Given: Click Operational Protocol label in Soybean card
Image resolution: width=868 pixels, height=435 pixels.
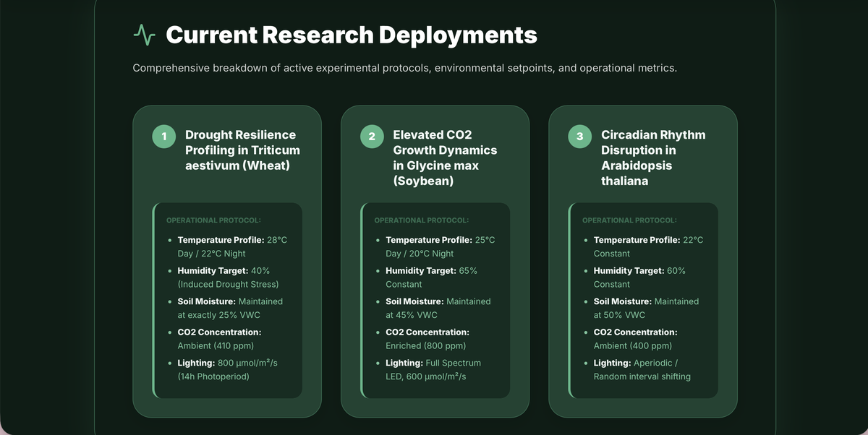Looking at the screenshot, I should pos(421,220).
